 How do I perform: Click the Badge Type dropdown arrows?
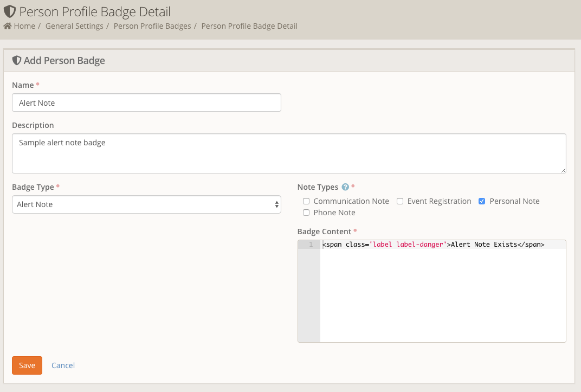pos(276,204)
